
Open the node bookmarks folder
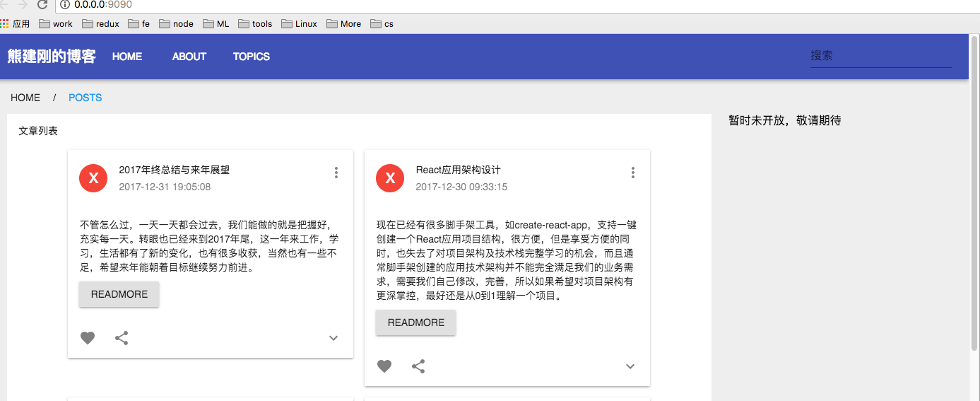point(177,23)
